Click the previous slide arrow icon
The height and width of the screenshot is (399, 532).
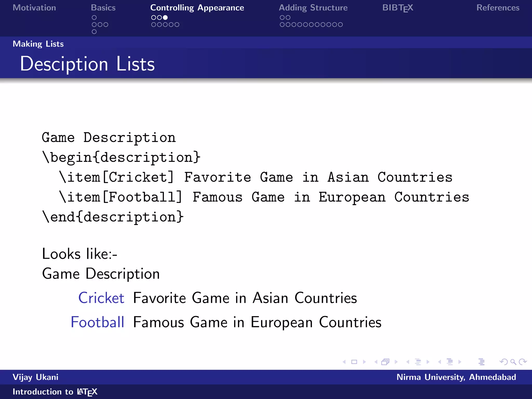344,362
